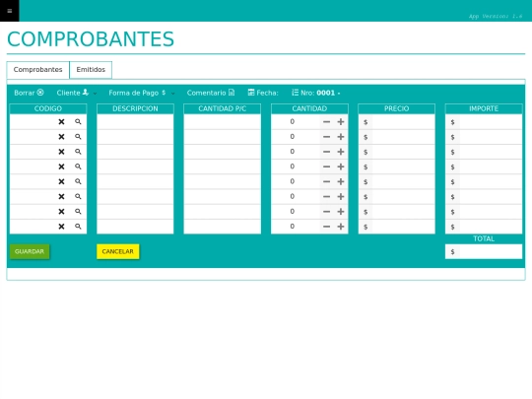Switch to the Comprobantes tab
Image resolution: width=532 pixels, height=399 pixels.
point(38,70)
